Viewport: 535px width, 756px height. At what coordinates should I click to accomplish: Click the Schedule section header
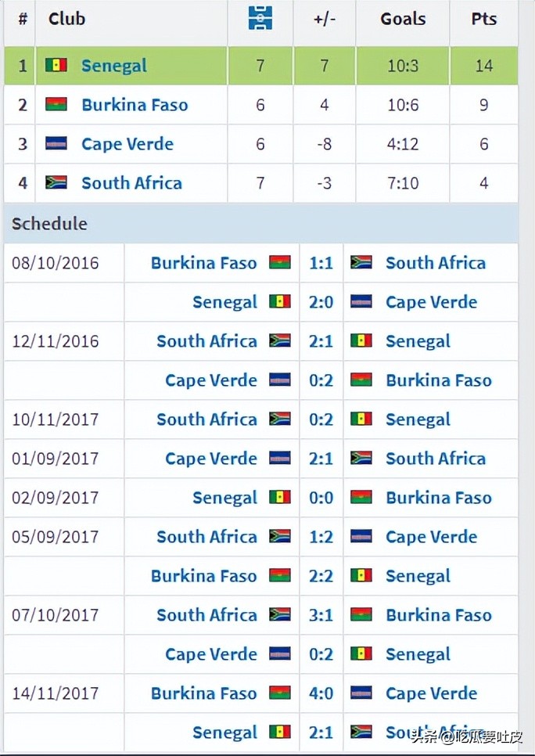[49, 224]
